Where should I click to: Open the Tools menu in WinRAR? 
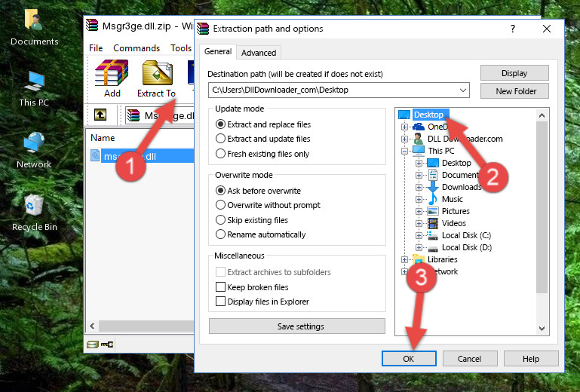(x=181, y=48)
